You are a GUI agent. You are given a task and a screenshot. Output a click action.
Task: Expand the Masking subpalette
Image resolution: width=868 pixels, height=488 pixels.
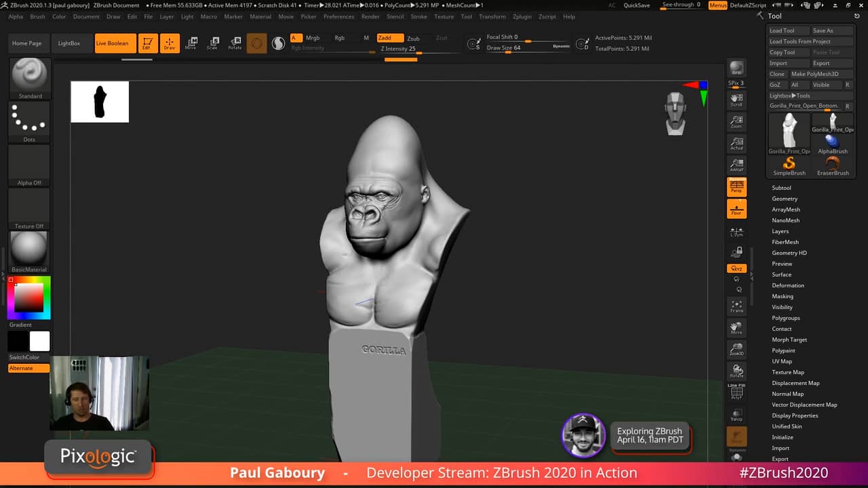pos(783,296)
